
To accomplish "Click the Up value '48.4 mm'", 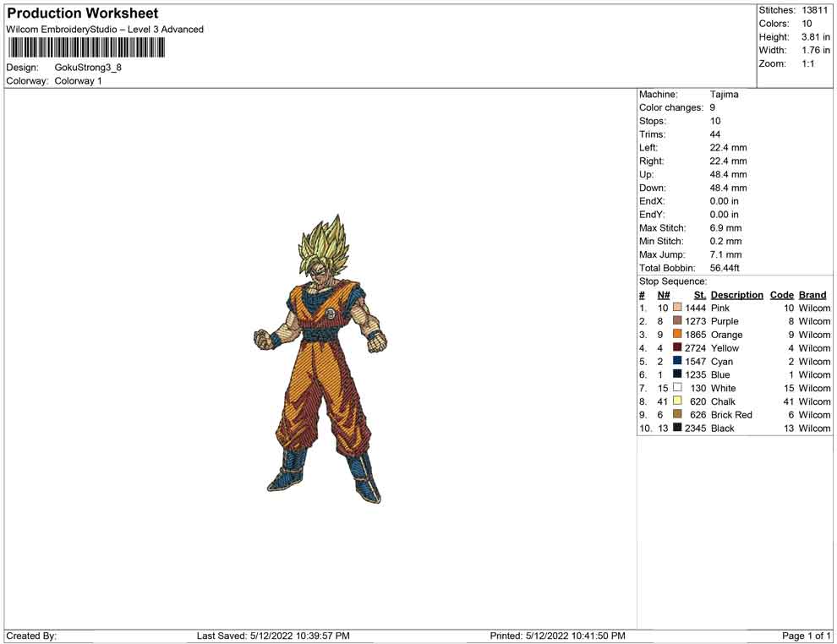I will point(729,174).
